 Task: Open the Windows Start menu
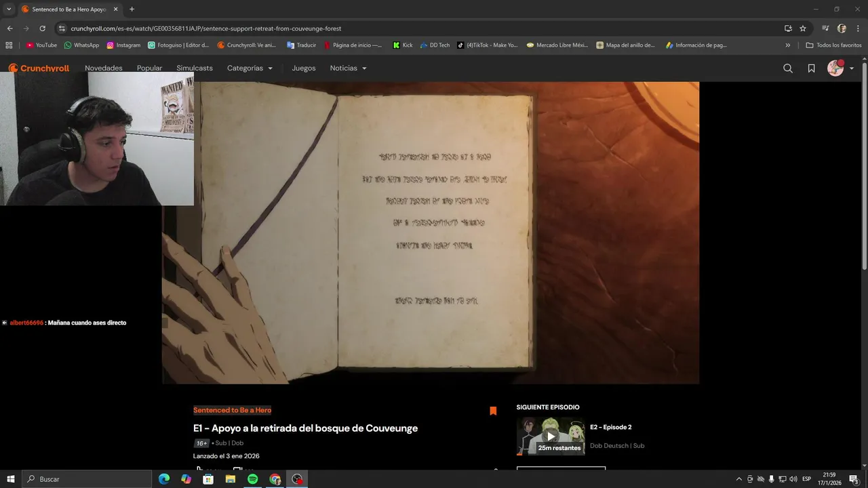pos(11,479)
